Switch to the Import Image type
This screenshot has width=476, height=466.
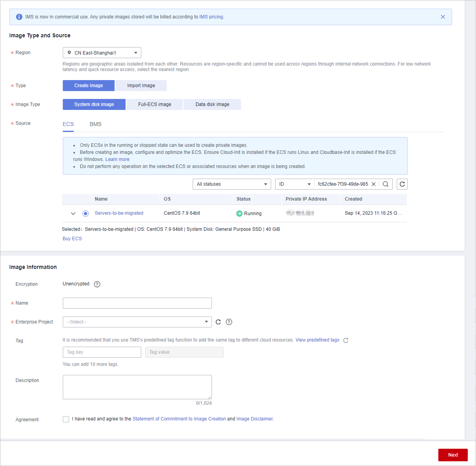tap(141, 86)
